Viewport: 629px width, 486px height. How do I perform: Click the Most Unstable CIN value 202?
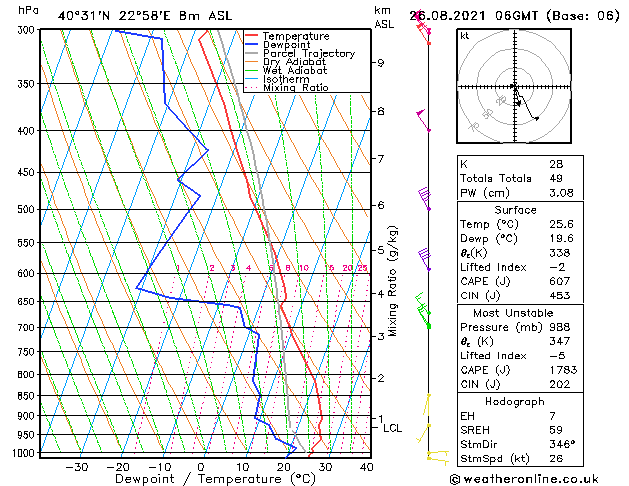coord(560,384)
